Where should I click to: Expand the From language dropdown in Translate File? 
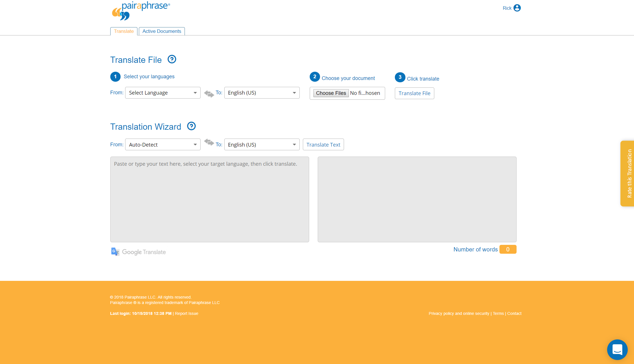162,93
